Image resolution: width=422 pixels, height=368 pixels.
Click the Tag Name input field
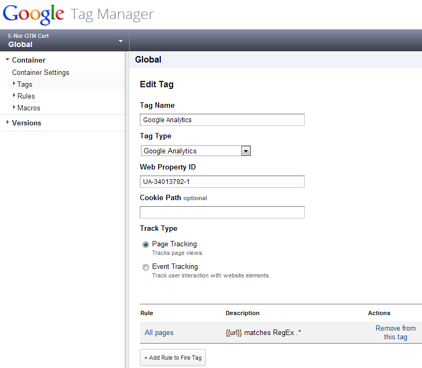222,120
